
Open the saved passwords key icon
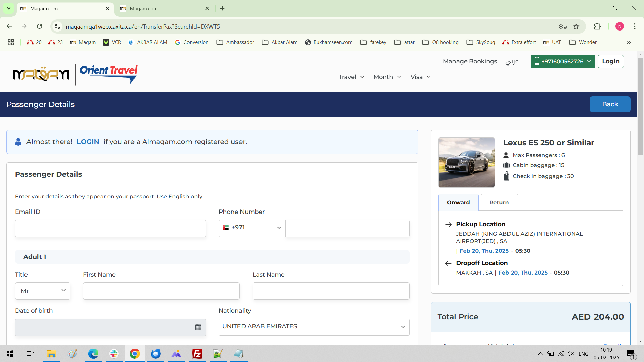coord(562,26)
